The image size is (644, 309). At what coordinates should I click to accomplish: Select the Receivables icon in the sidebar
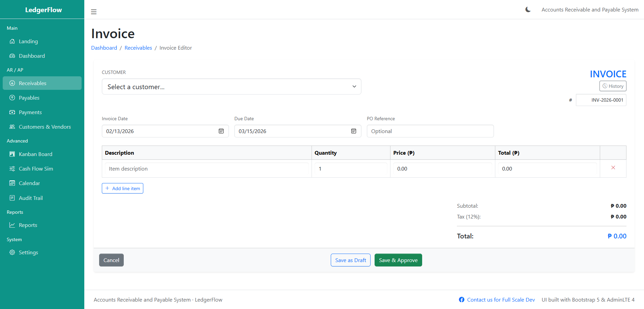pyautogui.click(x=12, y=83)
